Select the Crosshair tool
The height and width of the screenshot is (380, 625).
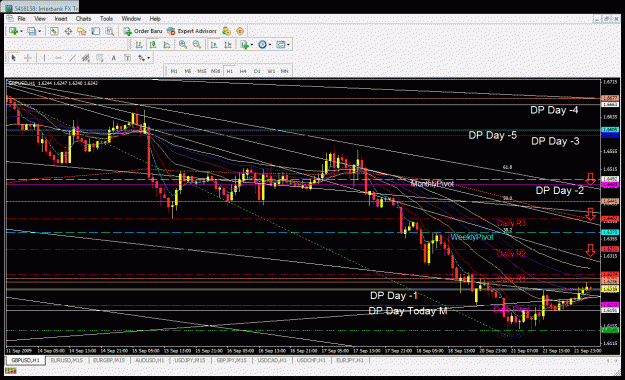click(x=28, y=58)
